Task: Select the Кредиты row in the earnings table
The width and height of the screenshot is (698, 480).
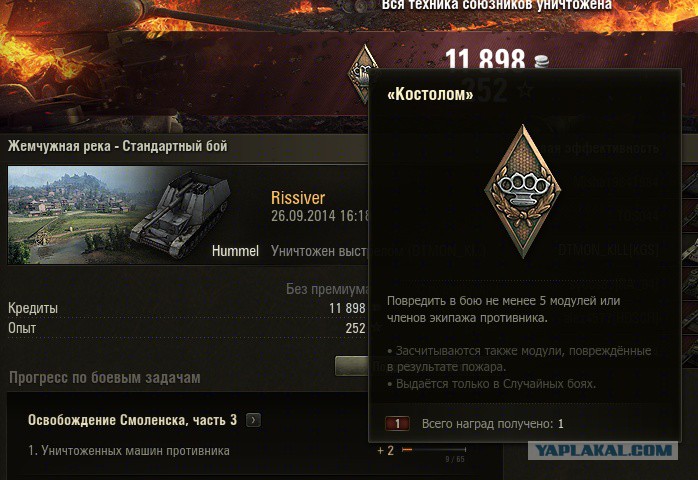Action: pyautogui.click(x=187, y=308)
